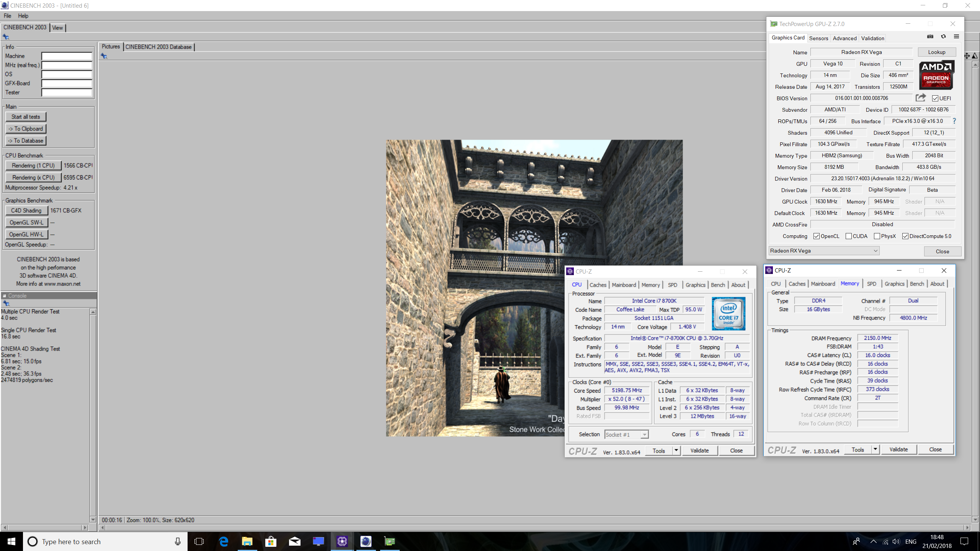This screenshot has width=980, height=551.
Task: Click Tester info input field
Action: click(67, 92)
